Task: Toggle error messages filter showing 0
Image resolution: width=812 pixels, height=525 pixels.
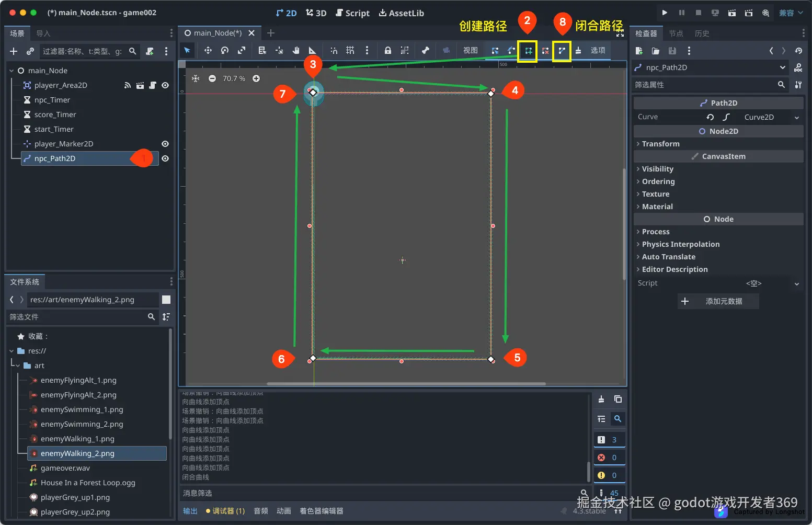Action: pos(609,458)
